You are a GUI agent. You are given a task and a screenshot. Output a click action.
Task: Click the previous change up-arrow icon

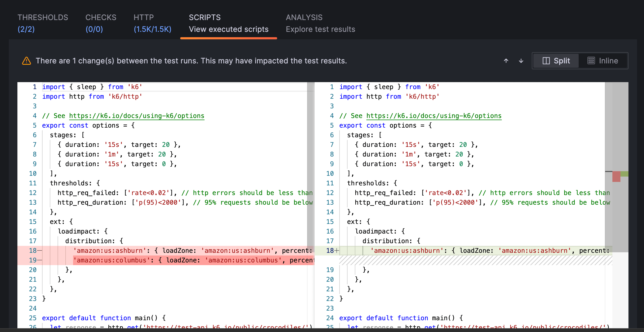coord(506,61)
